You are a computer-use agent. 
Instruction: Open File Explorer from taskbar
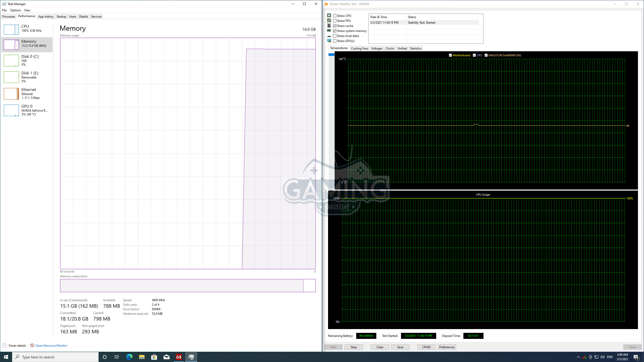[142, 357]
